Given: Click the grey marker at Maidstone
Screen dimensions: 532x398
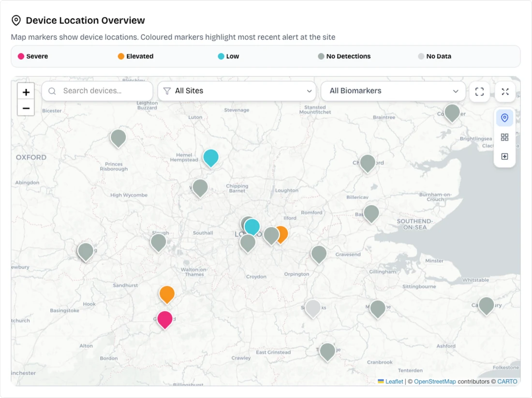Looking at the screenshot, I should tap(378, 309).
